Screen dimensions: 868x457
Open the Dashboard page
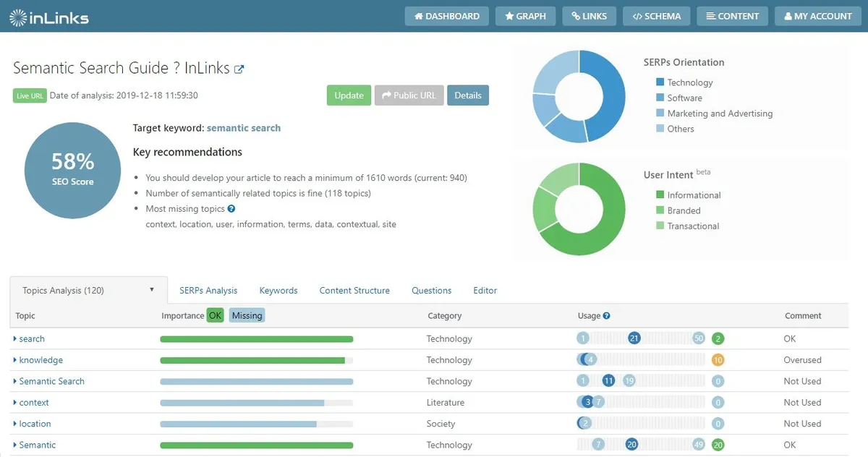tap(447, 16)
